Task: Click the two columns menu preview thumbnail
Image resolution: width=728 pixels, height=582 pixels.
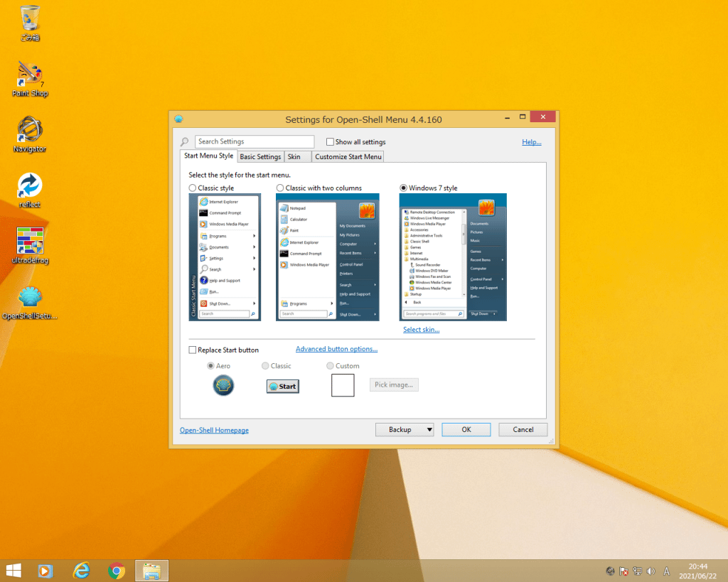Action: pyautogui.click(x=327, y=257)
